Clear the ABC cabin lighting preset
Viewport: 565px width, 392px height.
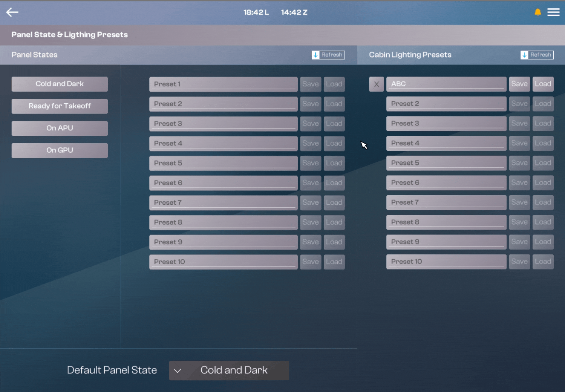pyautogui.click(x=376, y=84)
